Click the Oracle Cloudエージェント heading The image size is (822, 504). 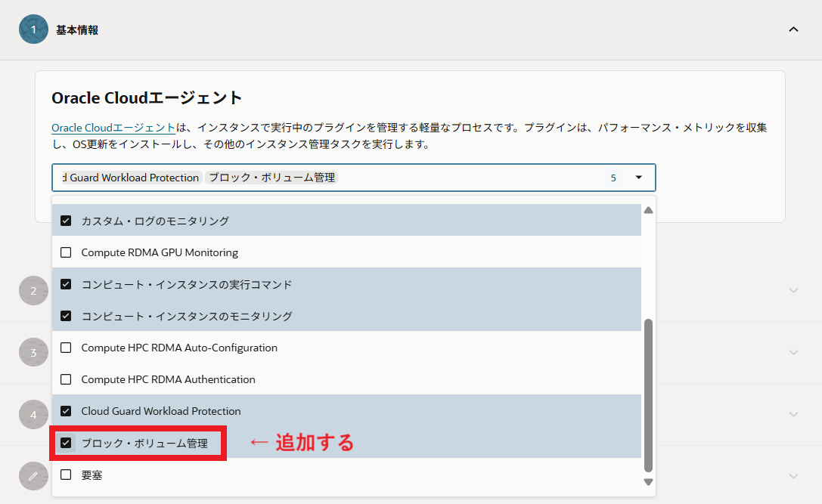(147, 98)
